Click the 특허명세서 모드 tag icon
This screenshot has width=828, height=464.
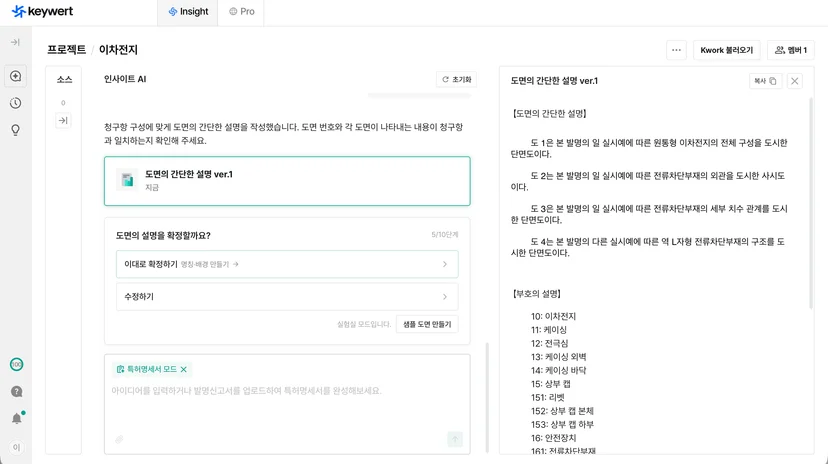(120, 370)
